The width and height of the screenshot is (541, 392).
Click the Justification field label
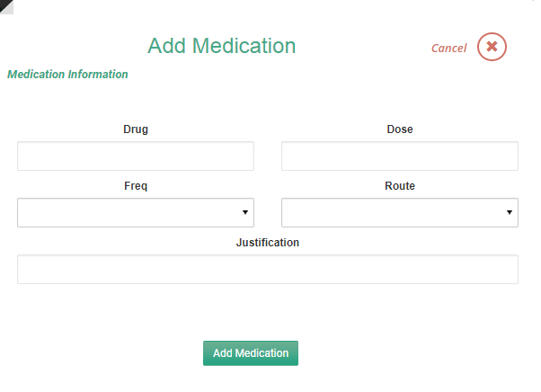268,242
